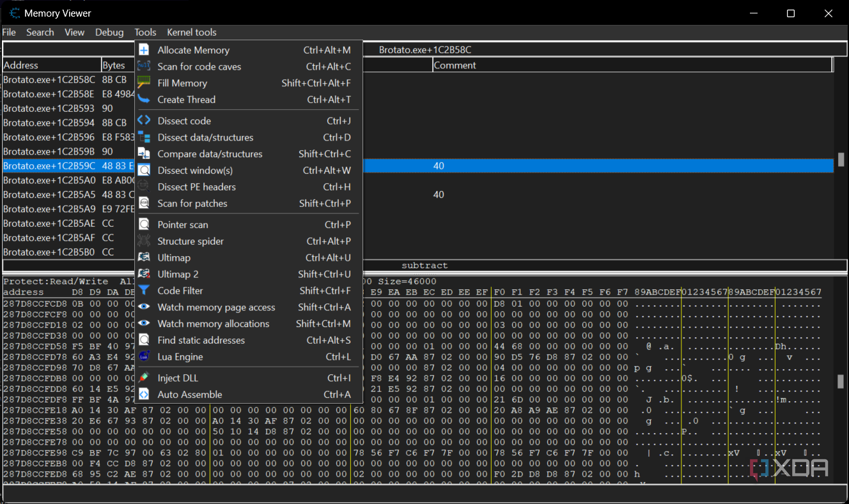The width and height of the screenshot is (849, 504).
Task: Click the Find static addresses icon
Action: tap(144, 340)
